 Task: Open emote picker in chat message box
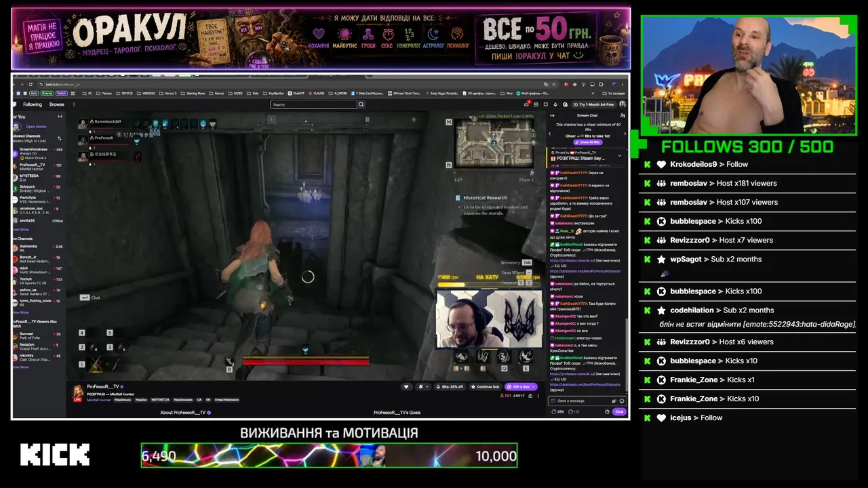point(622,401)
